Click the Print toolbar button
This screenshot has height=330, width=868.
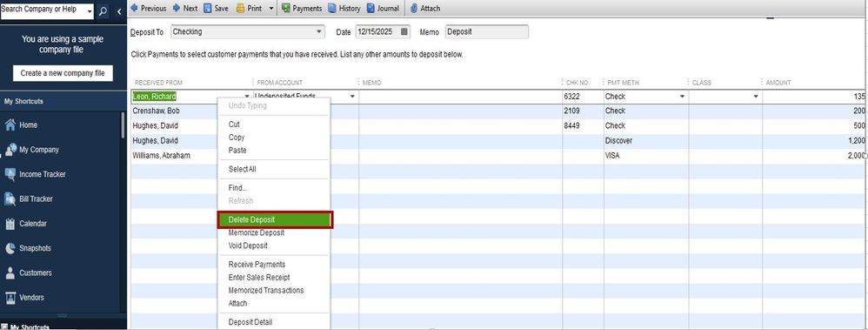tap(249, 9)
